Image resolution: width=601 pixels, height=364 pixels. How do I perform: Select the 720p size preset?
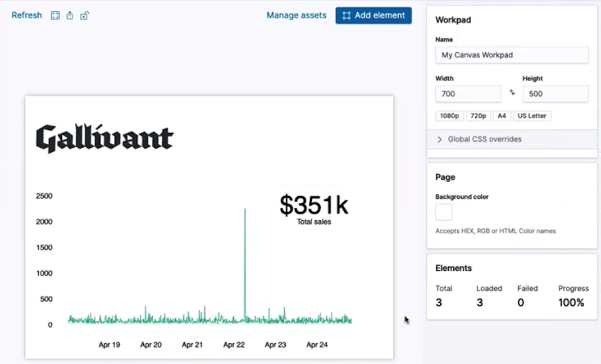(x=478, y=116)
